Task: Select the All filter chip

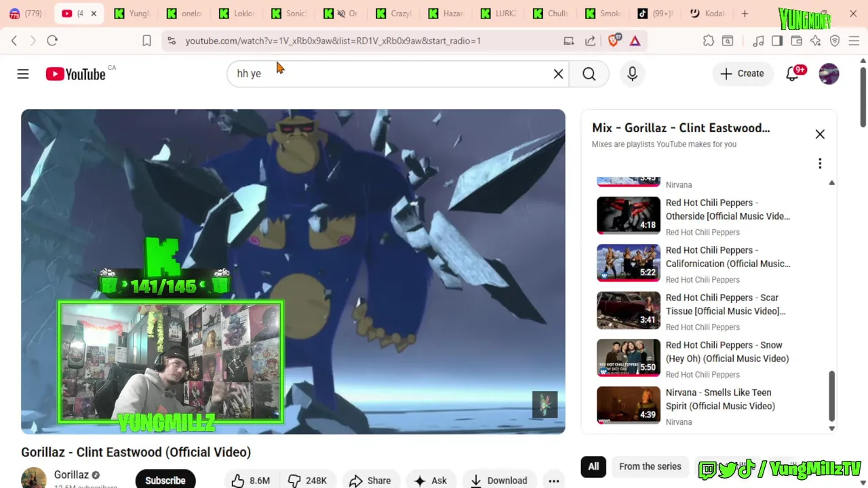Action: pos(593,466)
